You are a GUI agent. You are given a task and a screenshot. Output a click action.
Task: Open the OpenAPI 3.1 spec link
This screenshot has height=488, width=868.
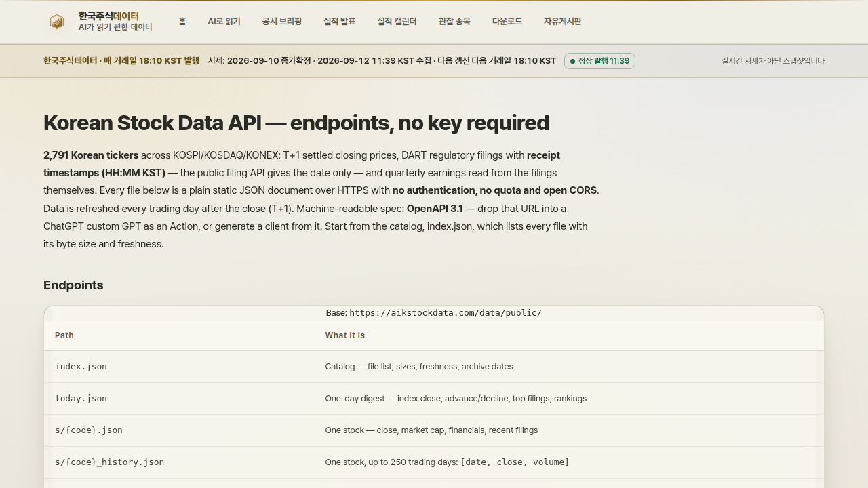pyautogui.click(x=435, y=208)
